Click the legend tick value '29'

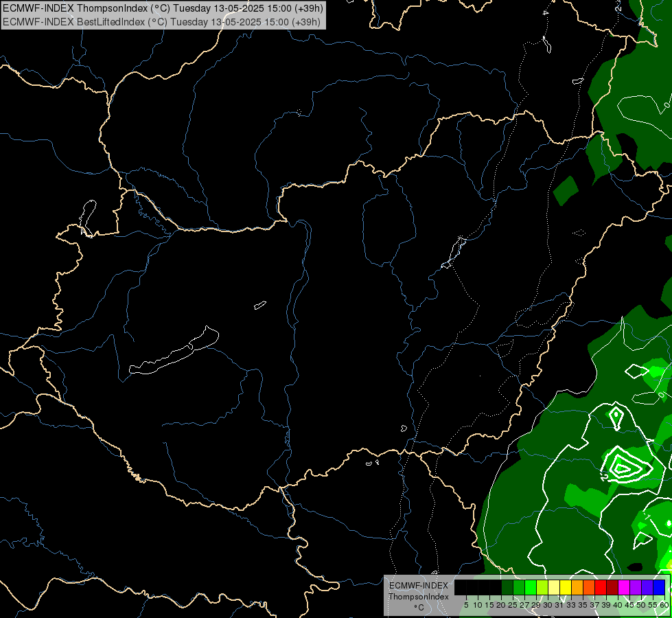coord(537,605)
